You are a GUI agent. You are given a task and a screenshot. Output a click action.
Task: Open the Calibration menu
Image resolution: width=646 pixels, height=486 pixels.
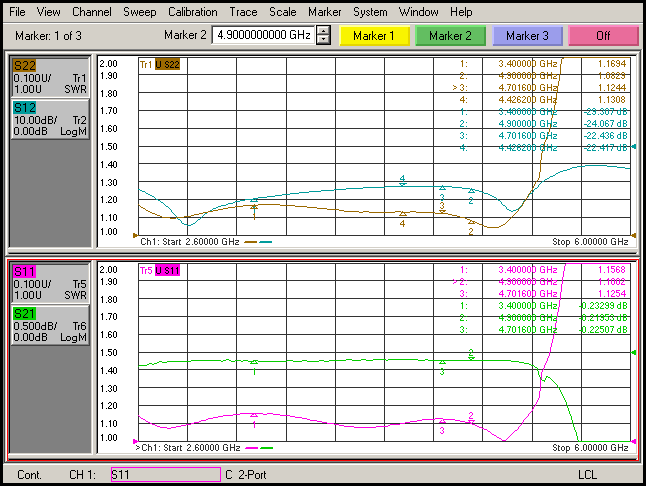coord(193,12)
